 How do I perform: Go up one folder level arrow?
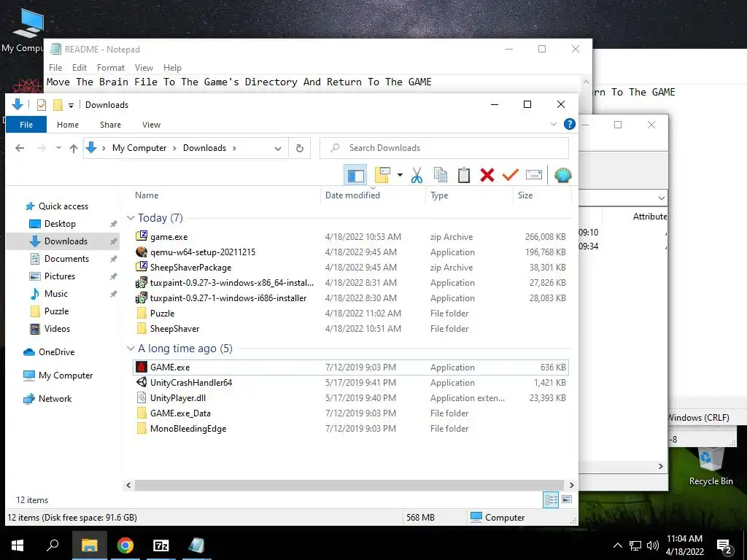(74, 148)
